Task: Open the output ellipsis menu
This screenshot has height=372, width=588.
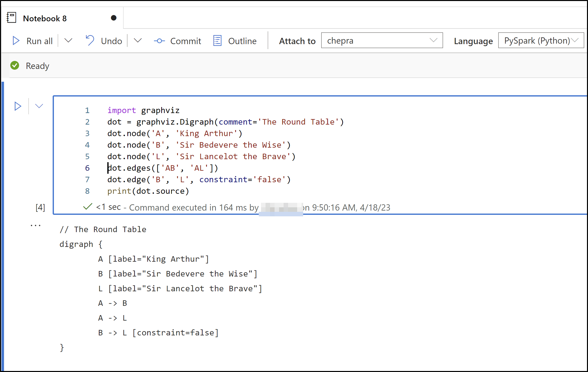Action: (35, 225)
